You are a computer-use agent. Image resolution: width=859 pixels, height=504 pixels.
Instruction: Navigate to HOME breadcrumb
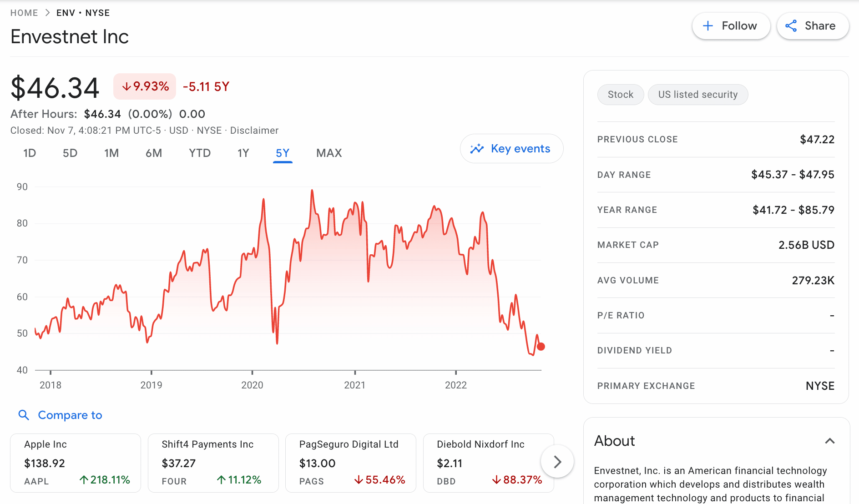(24, 13)
